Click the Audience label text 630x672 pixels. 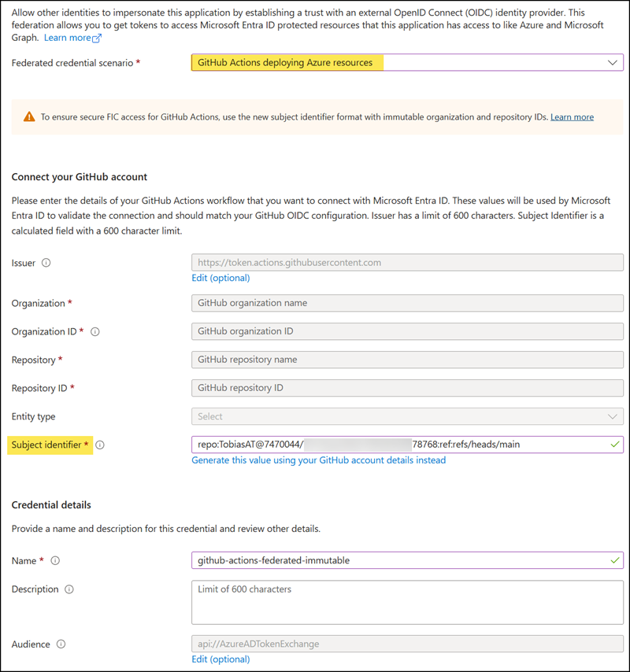[31, 644]
